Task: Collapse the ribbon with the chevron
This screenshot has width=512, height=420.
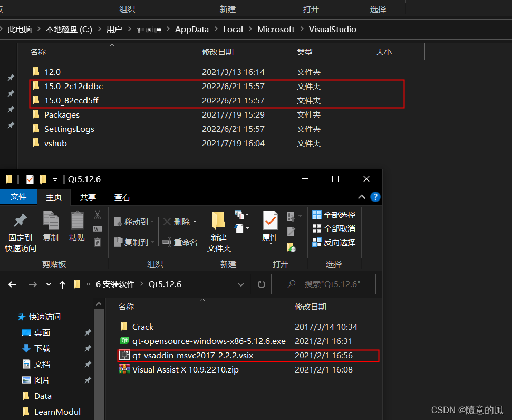Action: click(x=362, y=197)
